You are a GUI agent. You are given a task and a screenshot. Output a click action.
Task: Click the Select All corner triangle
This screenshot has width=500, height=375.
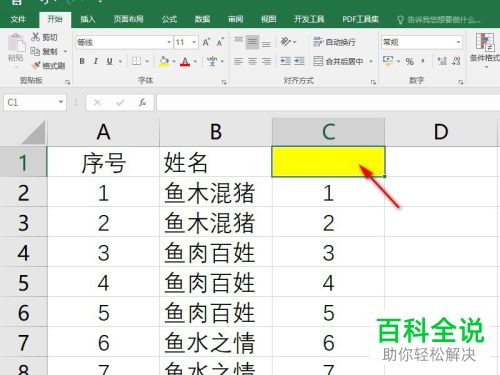point(34,132)
